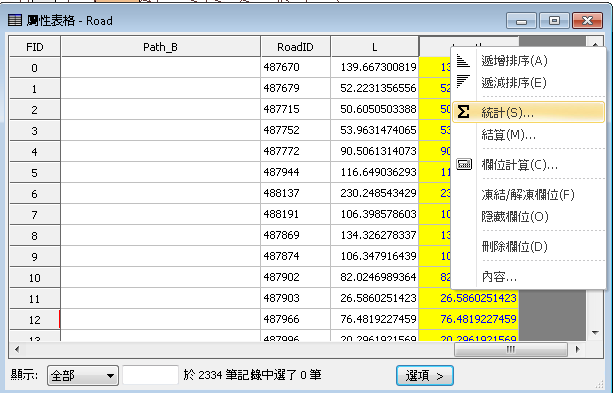Click the RoadID column header
Image resolution: width=613 pixels, height=393 pixels.
[x=296, y=47]
